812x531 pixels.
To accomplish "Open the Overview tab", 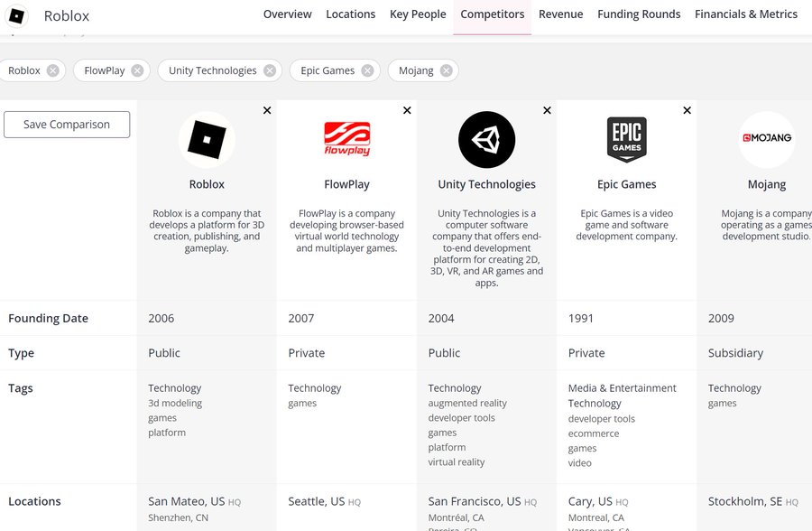I will point(288,14).
